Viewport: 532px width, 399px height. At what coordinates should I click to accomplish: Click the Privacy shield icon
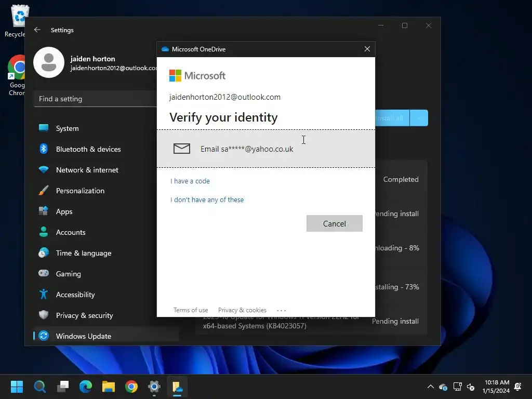point(44,315)
